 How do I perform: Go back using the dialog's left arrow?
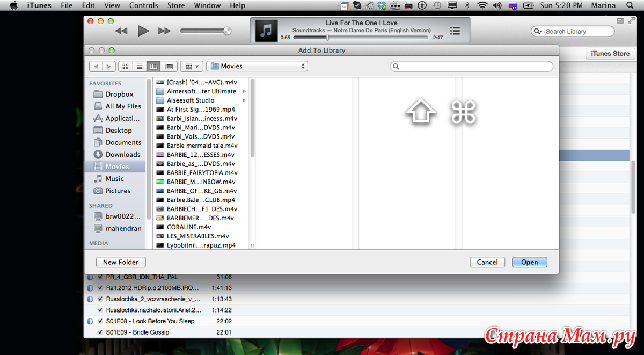coord(96,66)
